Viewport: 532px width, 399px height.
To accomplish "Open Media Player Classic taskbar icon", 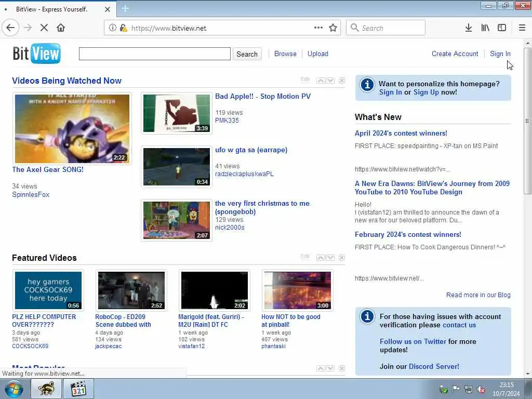I will pyautogui.click(x=79, y=389).
